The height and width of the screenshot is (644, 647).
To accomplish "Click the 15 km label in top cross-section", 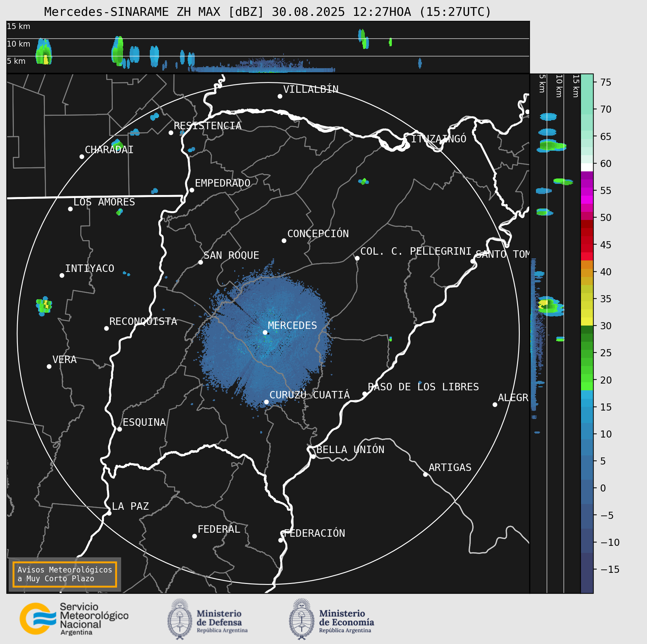I will pos(19,26).
